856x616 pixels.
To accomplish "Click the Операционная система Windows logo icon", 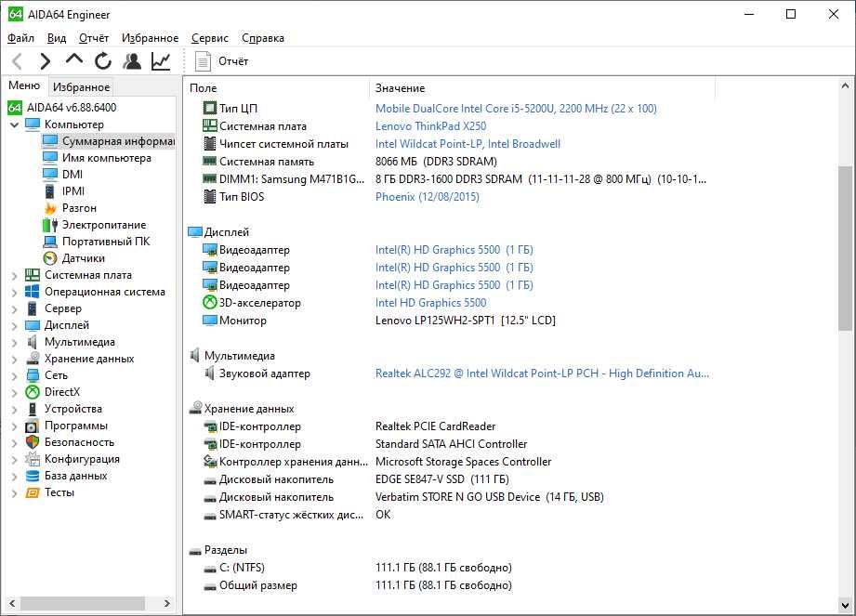I will 33,292.
